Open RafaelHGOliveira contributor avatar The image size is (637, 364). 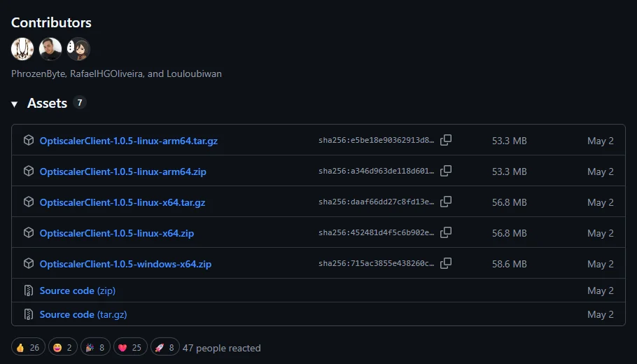[x=50, y=49]
